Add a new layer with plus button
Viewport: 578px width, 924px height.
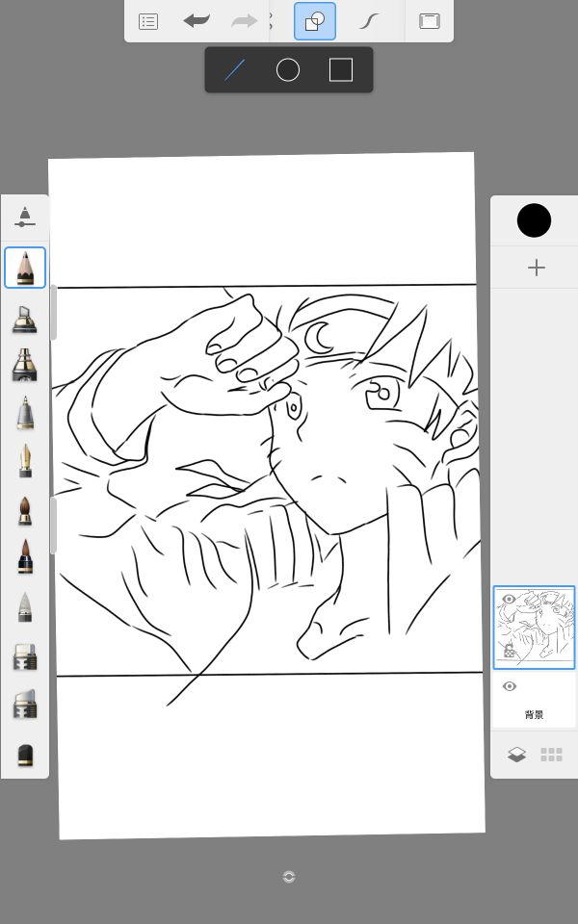(537, 268)
